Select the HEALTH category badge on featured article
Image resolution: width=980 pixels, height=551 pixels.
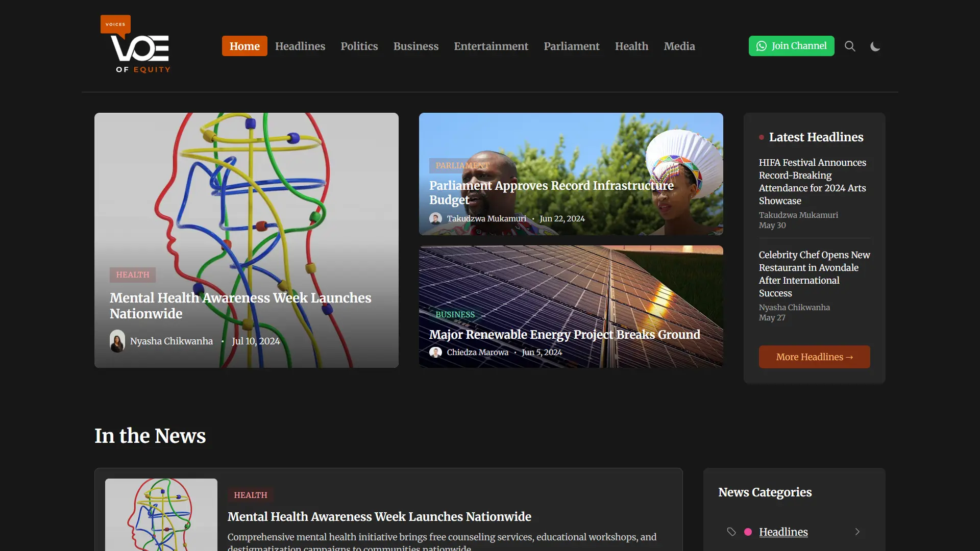point(132,275)
